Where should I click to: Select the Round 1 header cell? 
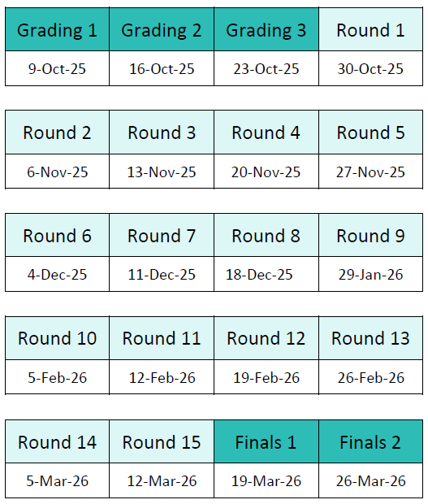pos(370,29)
